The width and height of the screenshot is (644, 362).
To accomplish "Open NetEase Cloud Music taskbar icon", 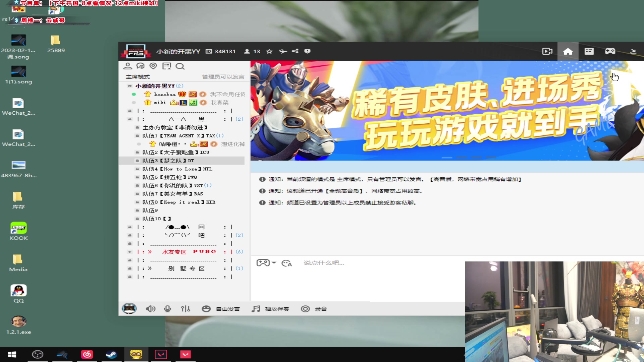I will tap(87, 355).
